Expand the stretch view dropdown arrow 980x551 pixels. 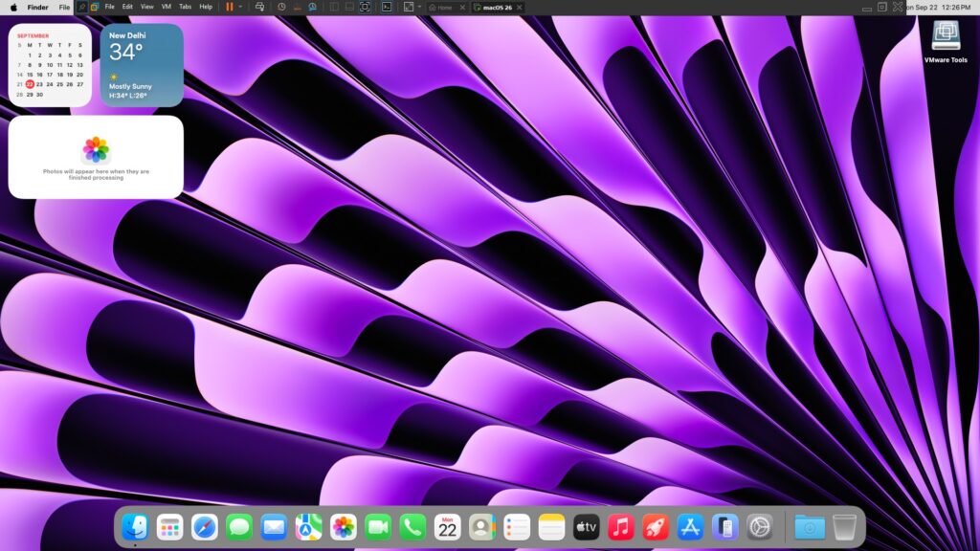pyautogui.click(x=419, y=7)
